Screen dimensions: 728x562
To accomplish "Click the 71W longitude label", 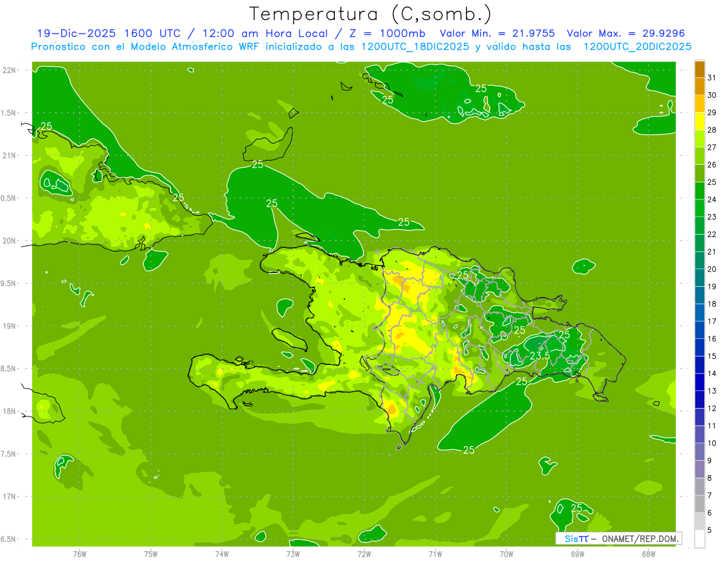I will point(435,554).
